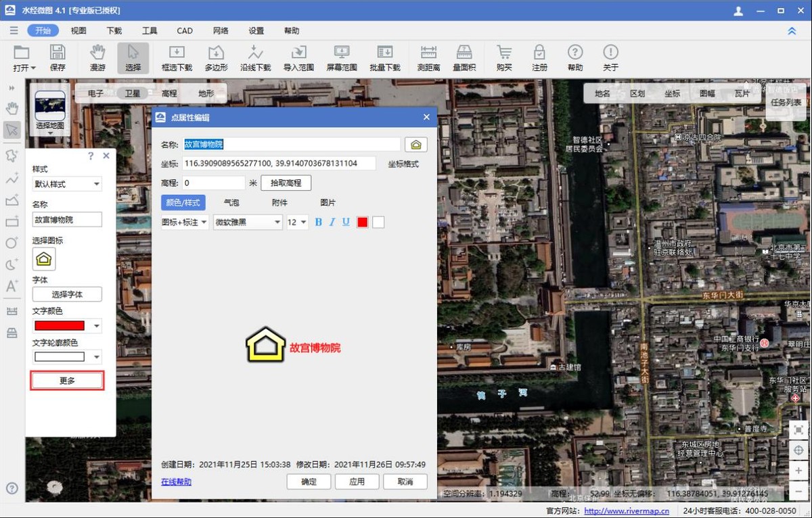812x518 pixels.
Task: Open the 在线帮助 link
Action: [x=176, y=481]
